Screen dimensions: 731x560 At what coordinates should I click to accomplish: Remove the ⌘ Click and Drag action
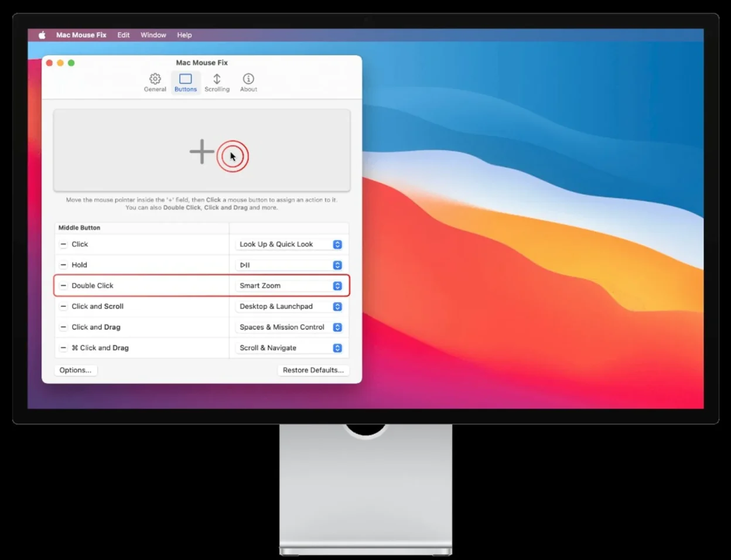tap(64, 348)
